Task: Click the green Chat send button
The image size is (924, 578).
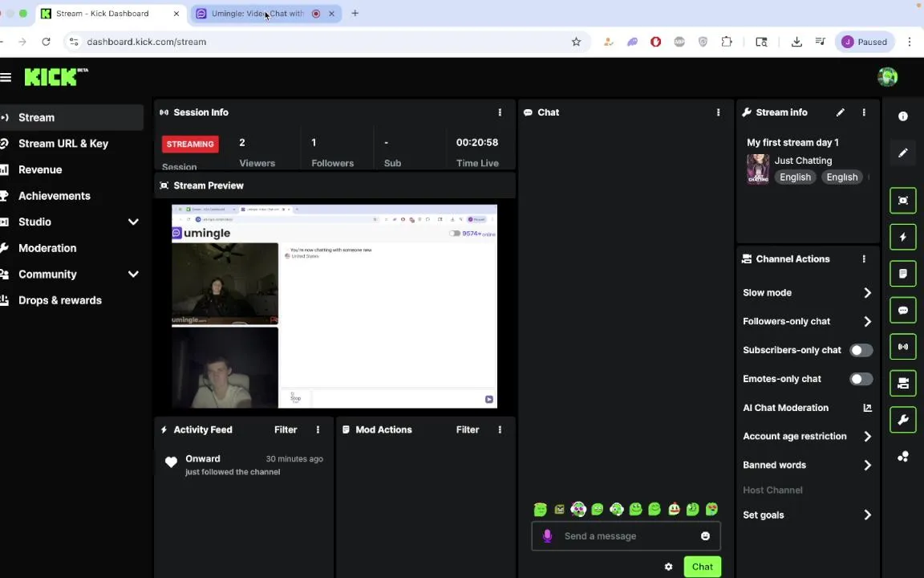Action: tap(702, 567)
